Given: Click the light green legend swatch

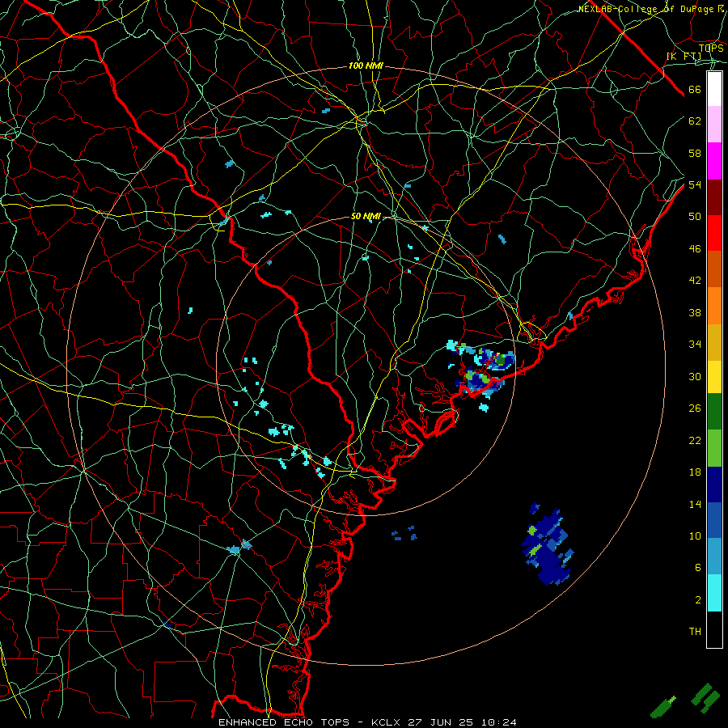Looking at the screenshot, I should point(714,448).
